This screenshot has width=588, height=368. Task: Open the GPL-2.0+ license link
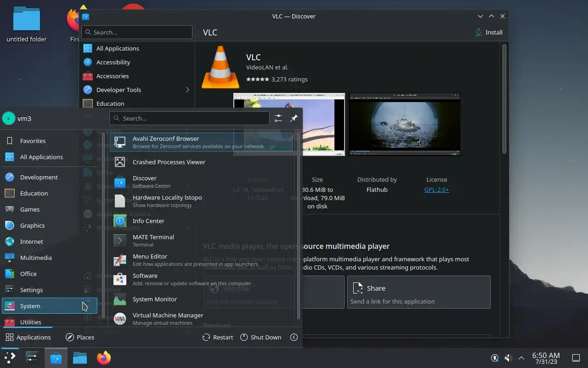tap(436, 190)
